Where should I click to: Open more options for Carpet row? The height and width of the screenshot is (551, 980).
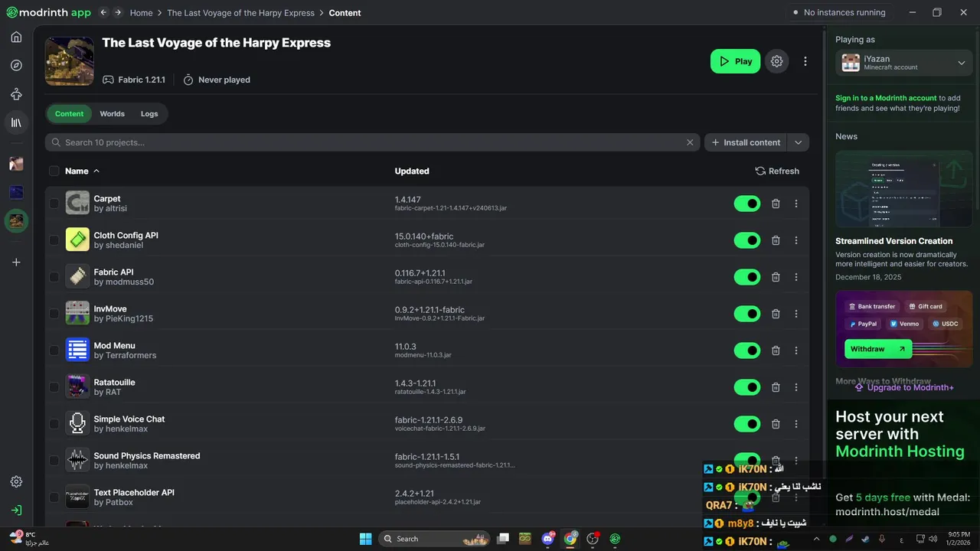tap(796, 204)
